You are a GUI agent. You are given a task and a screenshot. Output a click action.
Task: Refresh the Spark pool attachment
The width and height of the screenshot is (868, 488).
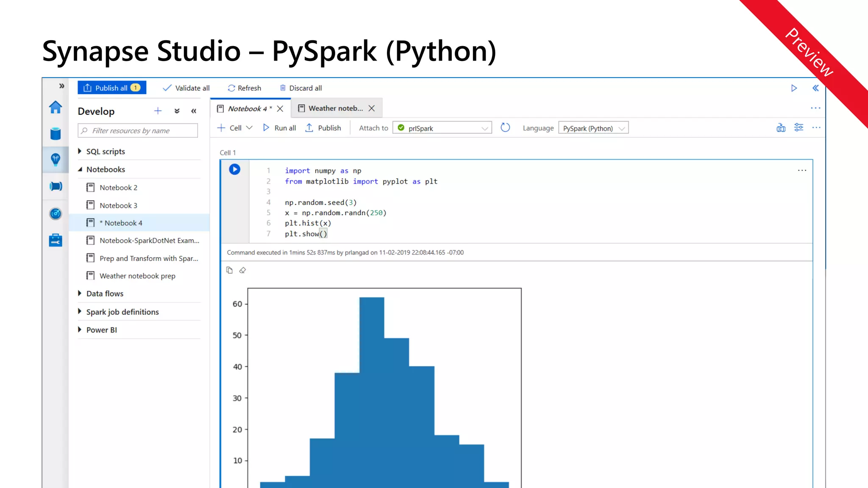point(505,128)
